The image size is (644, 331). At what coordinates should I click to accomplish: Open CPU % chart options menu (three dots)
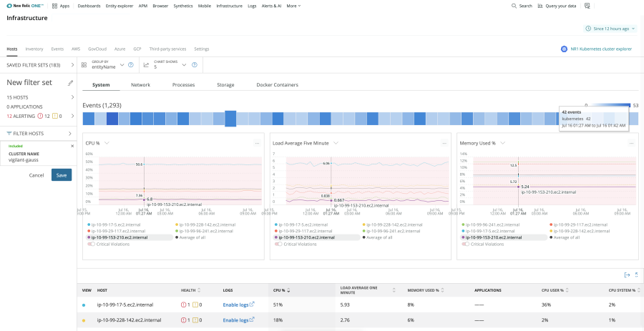pos(257,143)
